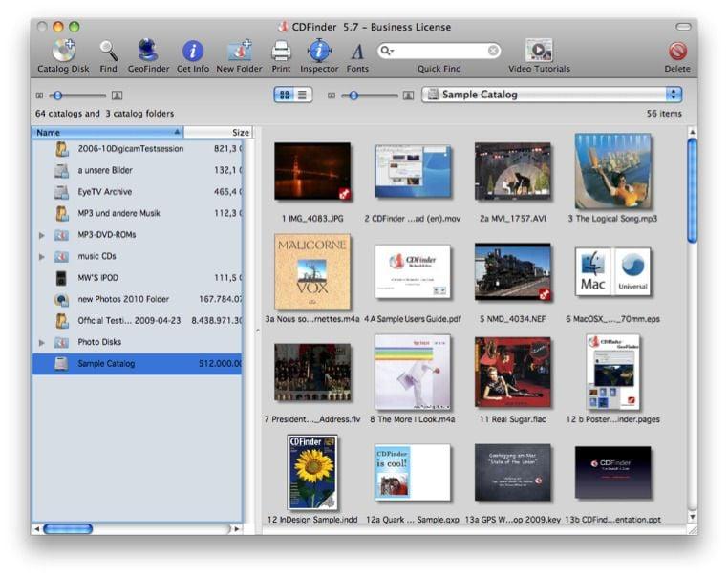Viewport: 728px width, 577px height.
Task: Select the EyeTV Archive catalog
Action: pos(138,192)
